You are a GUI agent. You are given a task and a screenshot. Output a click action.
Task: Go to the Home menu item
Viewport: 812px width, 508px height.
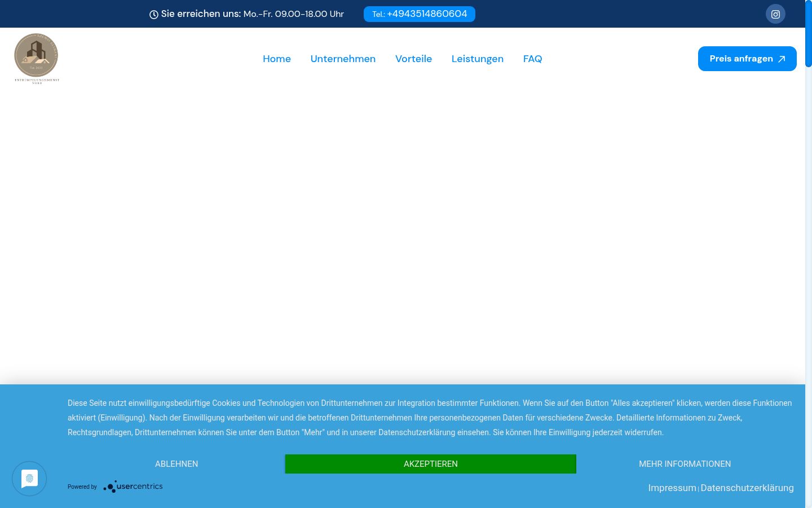click(277, 59)
